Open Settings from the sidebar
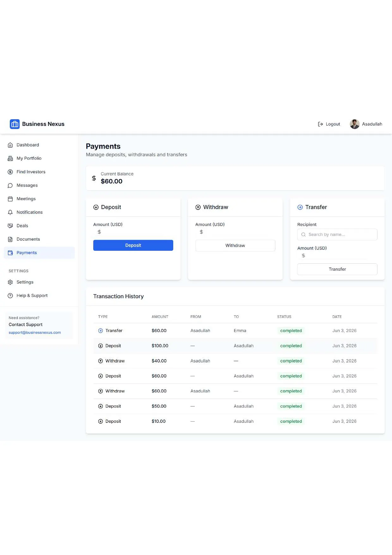The width and height of the screenshot is (392, 555). (39, 282)
